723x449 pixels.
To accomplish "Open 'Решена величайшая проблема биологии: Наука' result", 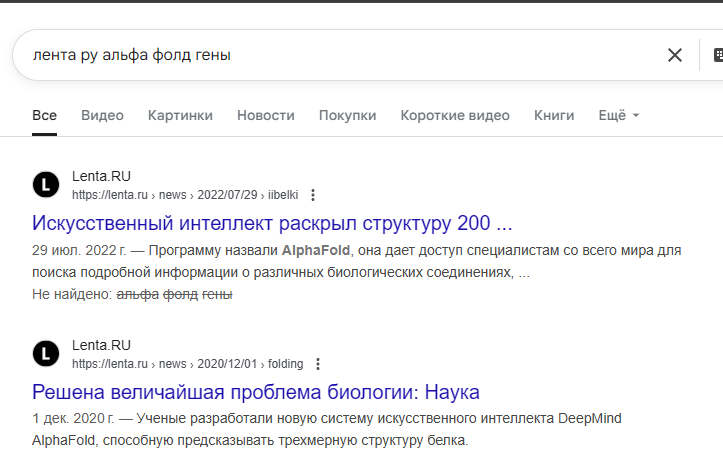I will pyautogui.click(x=256, y=392).
